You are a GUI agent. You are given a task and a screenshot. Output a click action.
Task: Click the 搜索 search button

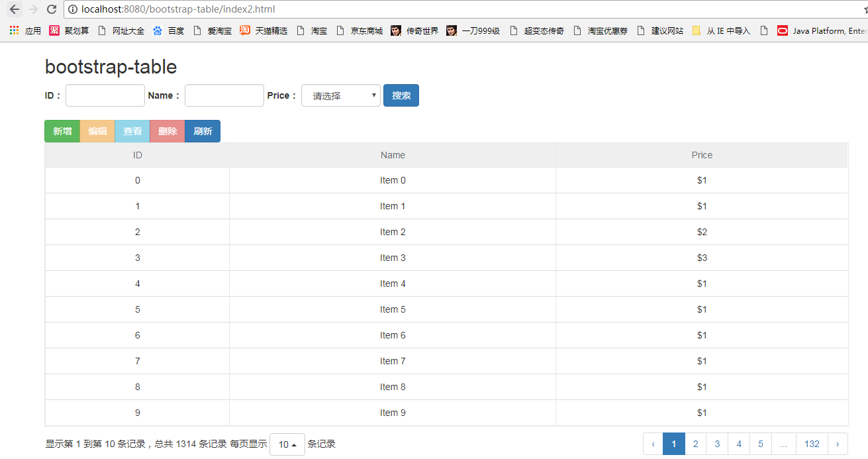coord(401,95)
